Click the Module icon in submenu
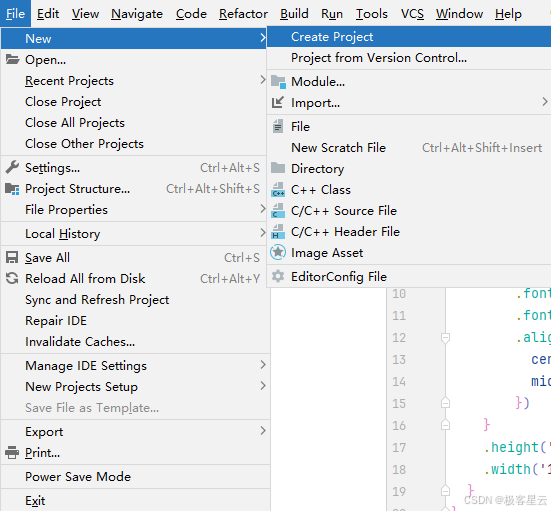The height and width of the screenshot is (511, 551). tap(278, 82)
